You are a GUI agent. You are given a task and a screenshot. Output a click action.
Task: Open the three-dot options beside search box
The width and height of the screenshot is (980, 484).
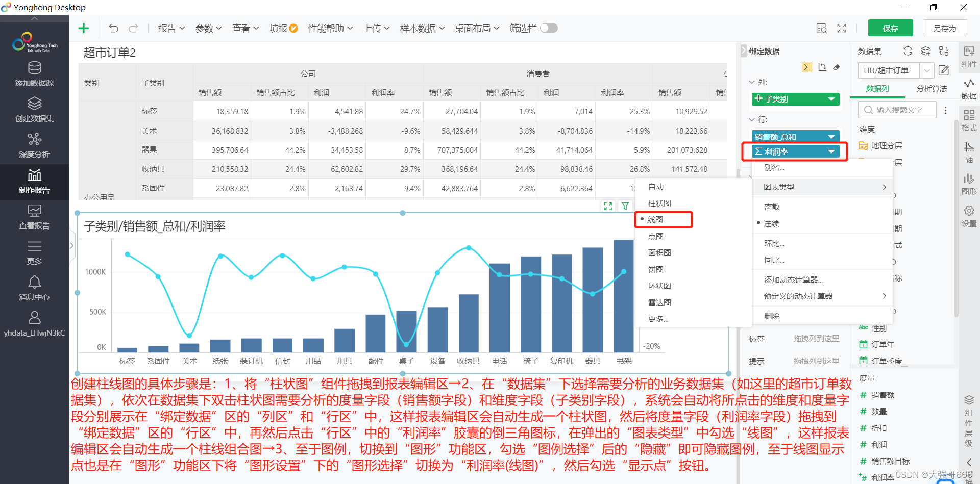point(945,110)
